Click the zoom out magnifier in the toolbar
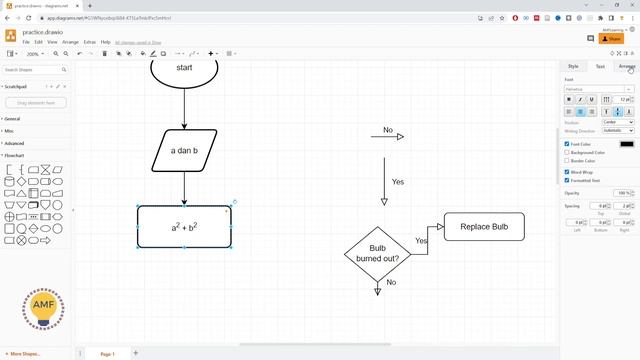The width and height of the screenshot is (640, 360). click(x=66, y=53)
